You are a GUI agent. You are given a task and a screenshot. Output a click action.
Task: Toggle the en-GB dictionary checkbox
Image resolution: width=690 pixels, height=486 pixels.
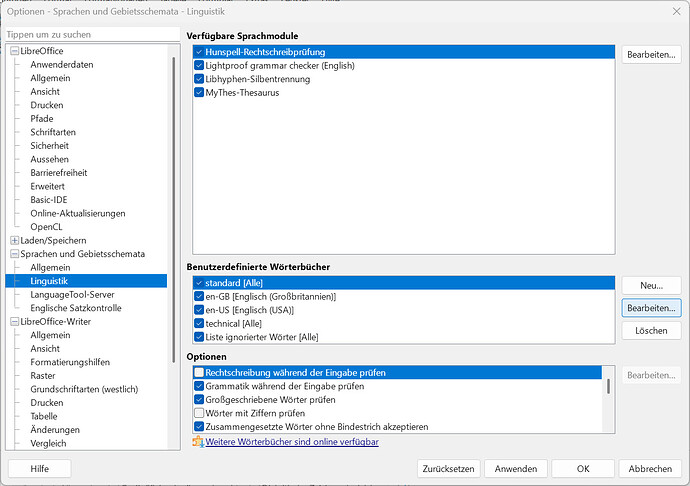pos(199,297)
